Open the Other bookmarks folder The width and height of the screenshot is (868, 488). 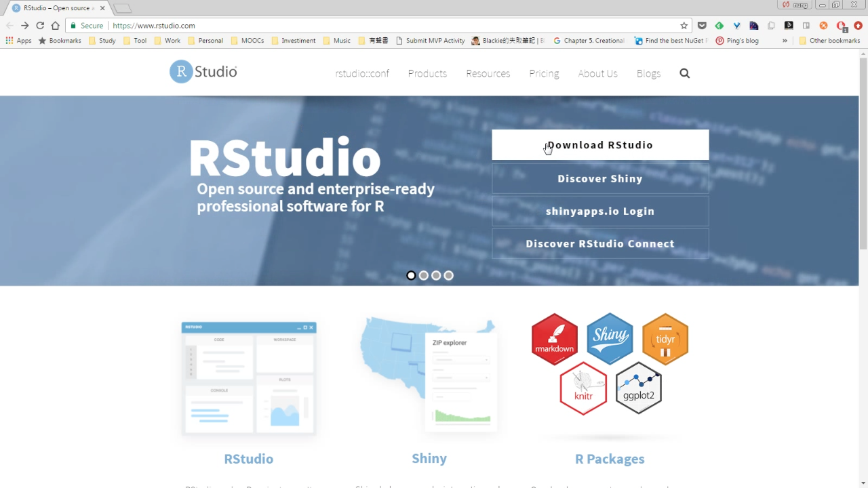[x=829, y=41]
